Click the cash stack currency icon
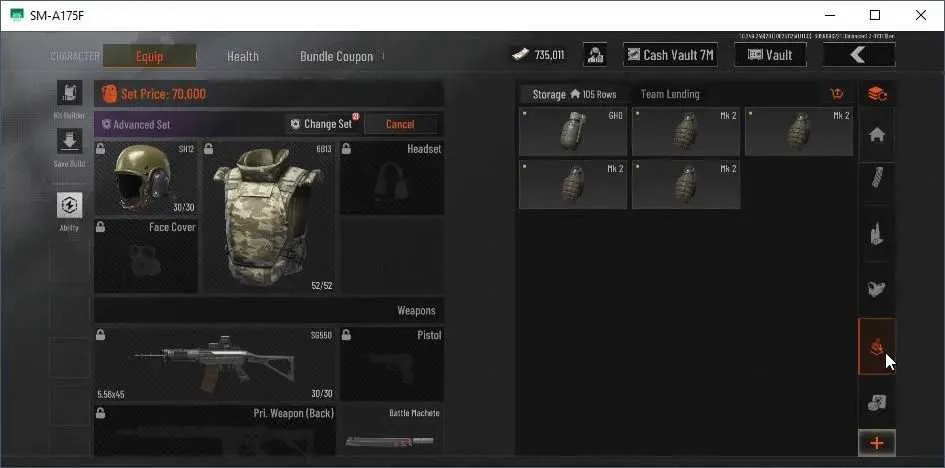The height and width of the screenshot is (468, 945). pos(521,55)
